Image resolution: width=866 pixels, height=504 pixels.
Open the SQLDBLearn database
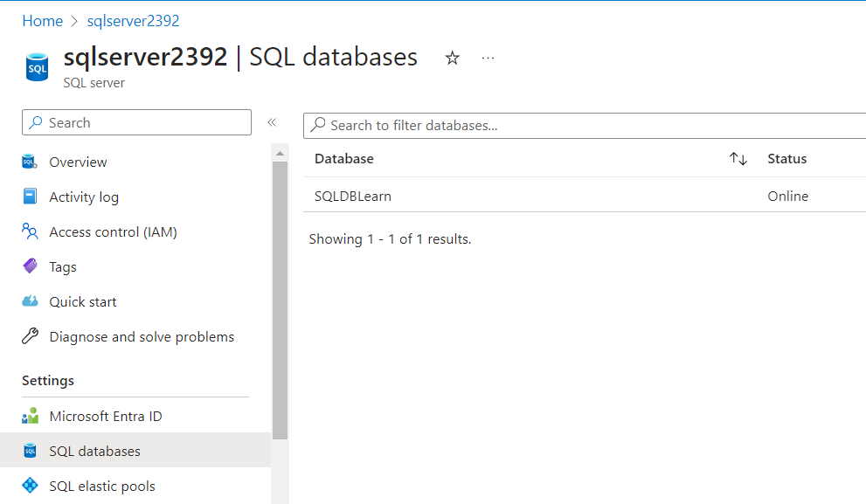[353, 197]
